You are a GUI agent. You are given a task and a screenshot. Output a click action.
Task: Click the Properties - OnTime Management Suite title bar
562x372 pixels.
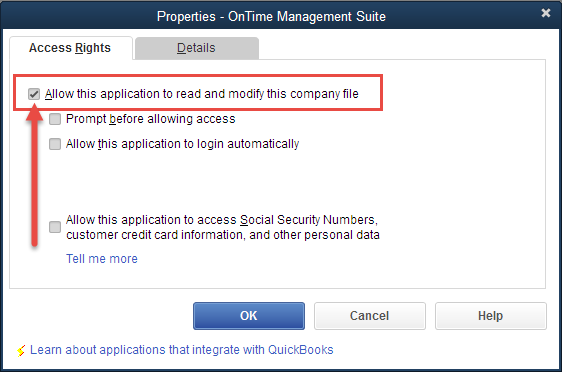click(271, 16)
